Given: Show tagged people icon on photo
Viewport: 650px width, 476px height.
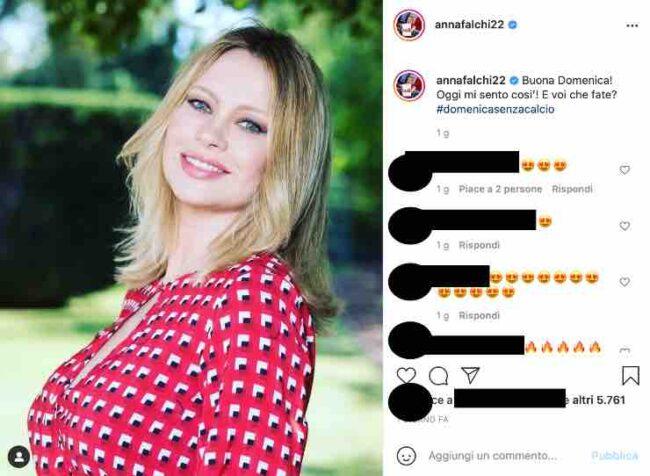Looking at the screenshot, I should pyautogui.click(x=19, y=457).
